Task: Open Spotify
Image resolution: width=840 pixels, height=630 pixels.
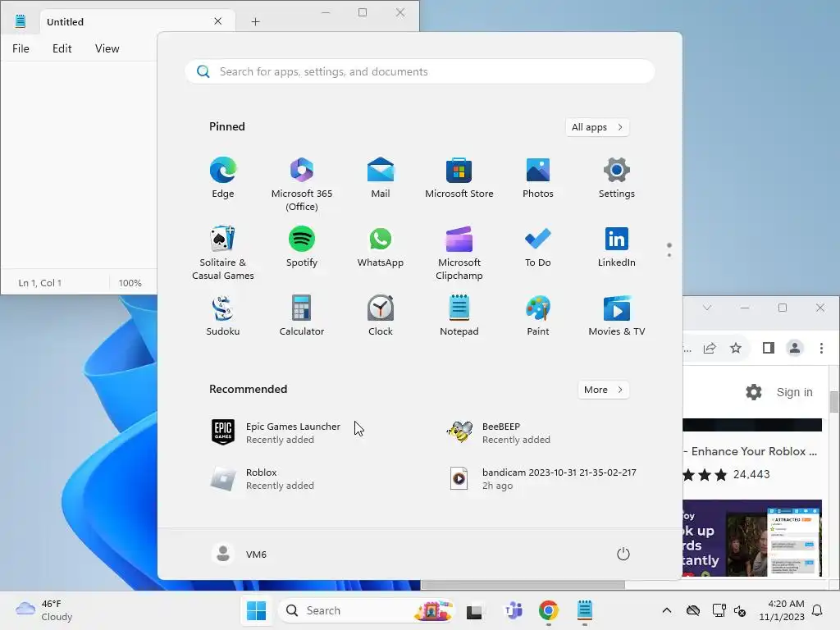Action: [x=302, y=247]
